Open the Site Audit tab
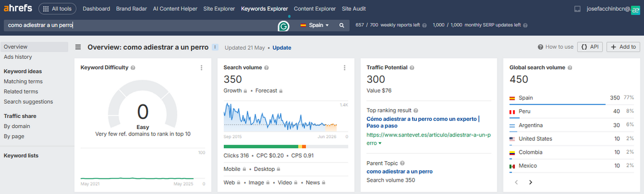The height and width of the screenshot is (194, 644). click(x=354, y=9)
